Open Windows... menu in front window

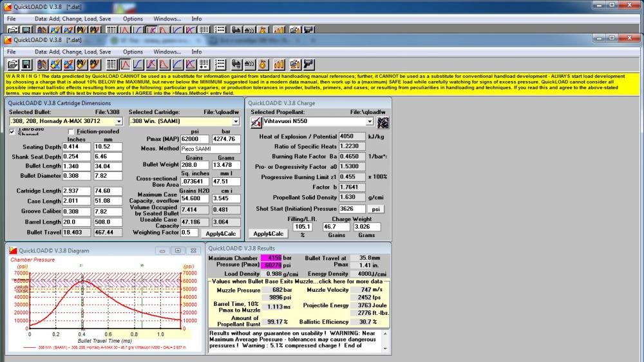click(167, 52)
